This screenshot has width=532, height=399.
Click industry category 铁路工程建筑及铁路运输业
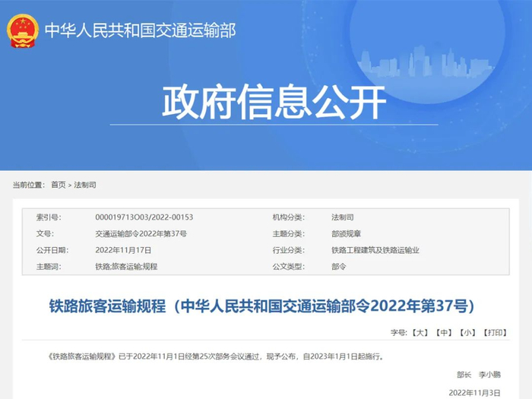[375, 250]
